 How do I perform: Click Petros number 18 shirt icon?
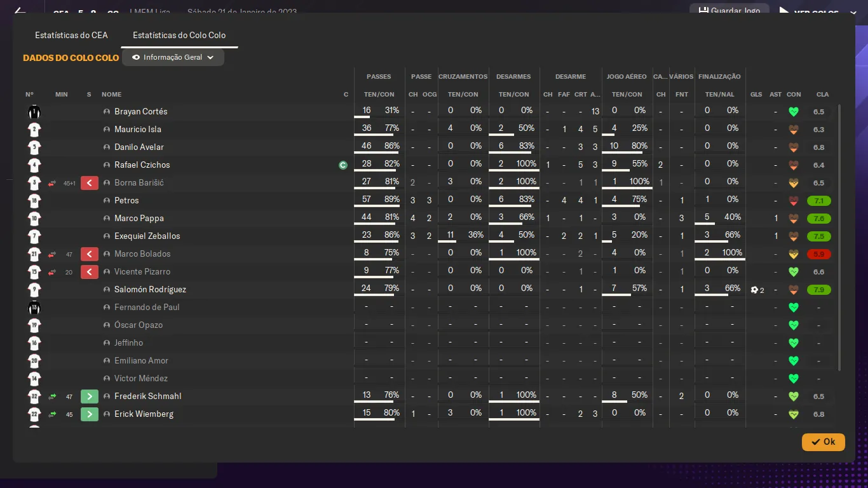click(x=34, y=201)
